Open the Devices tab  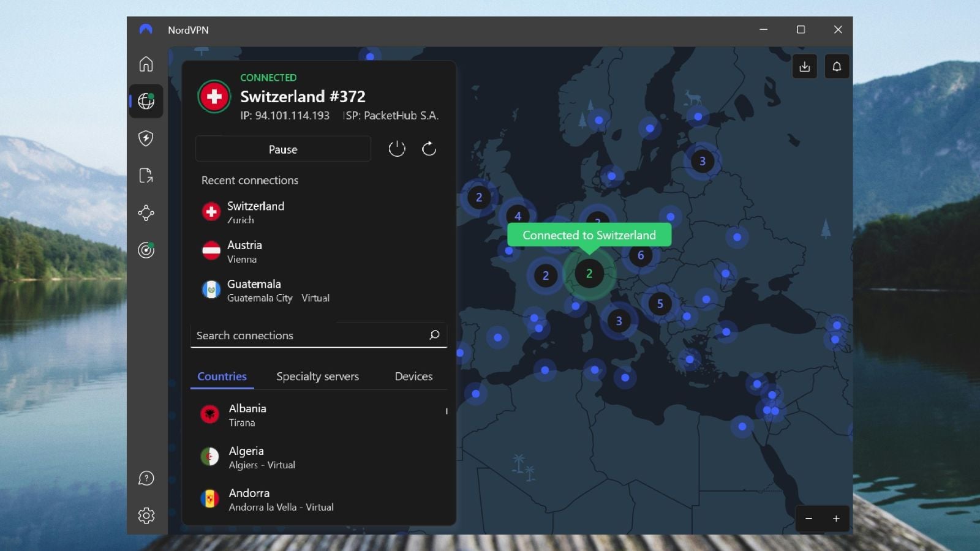[x=413, y=377]
